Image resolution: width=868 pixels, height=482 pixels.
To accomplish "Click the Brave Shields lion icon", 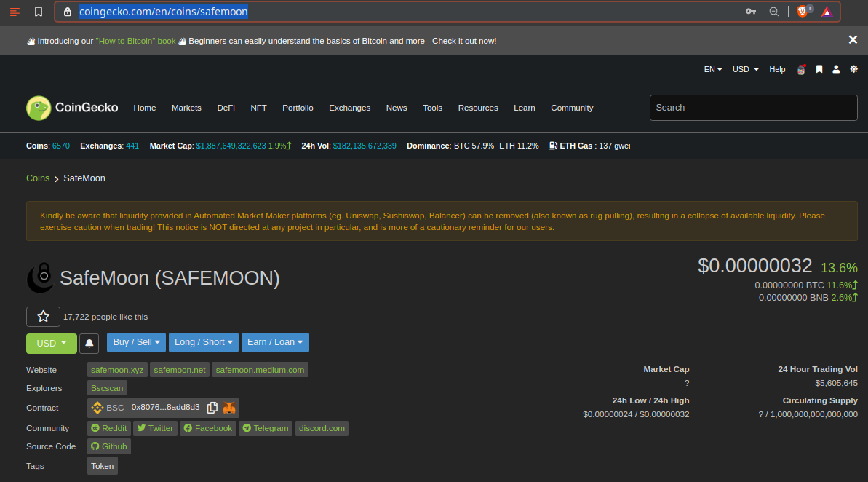I will pyautogui.click(x=803, y=12).
